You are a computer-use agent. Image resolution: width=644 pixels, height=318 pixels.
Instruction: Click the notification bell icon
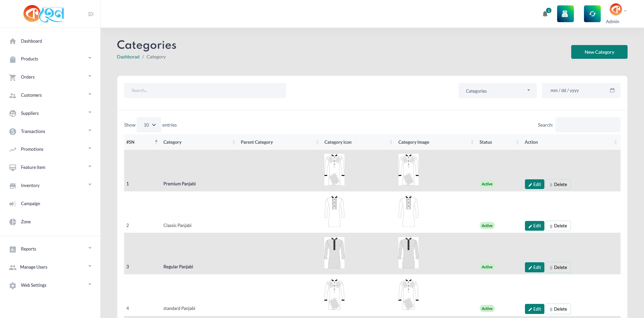coord(545,14)
